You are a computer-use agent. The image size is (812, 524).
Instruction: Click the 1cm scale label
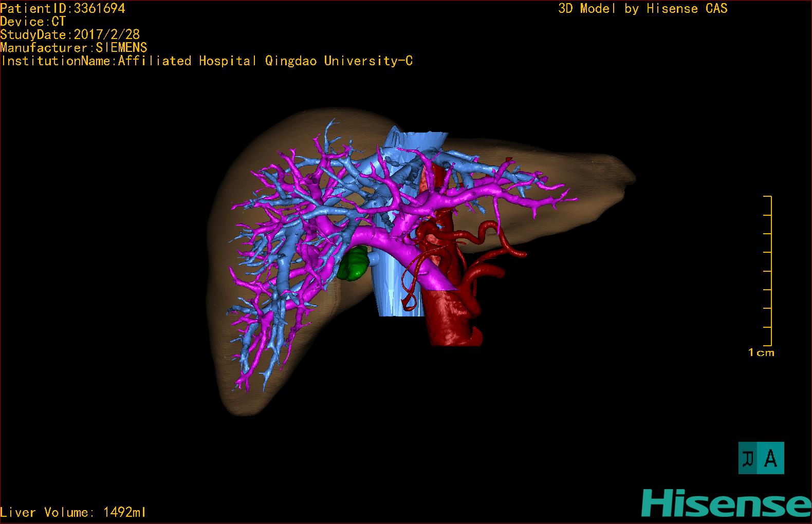click(761, 352)
